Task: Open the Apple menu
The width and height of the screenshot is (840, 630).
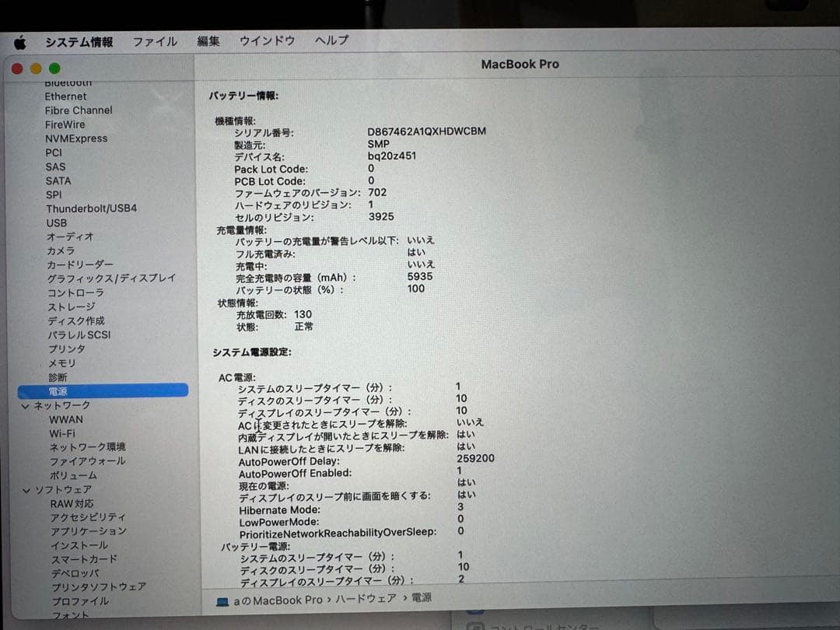Action: [19, 43]
